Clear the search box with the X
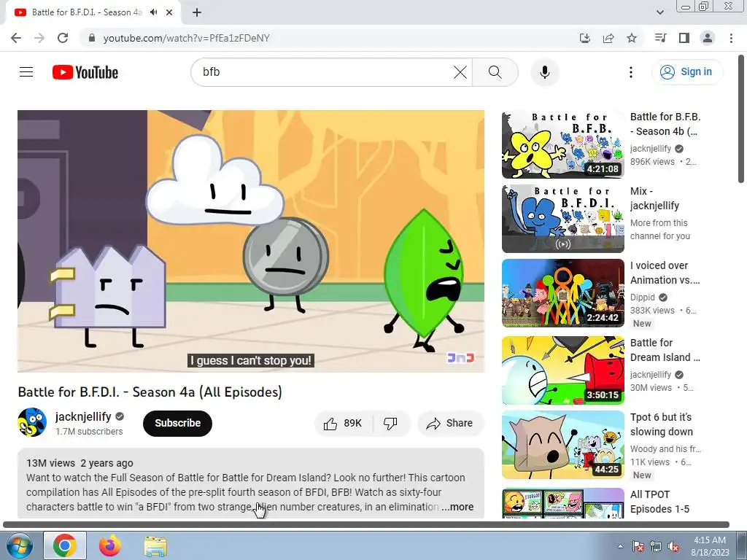Screen dimensions: 747x560 tap(460, 72)
